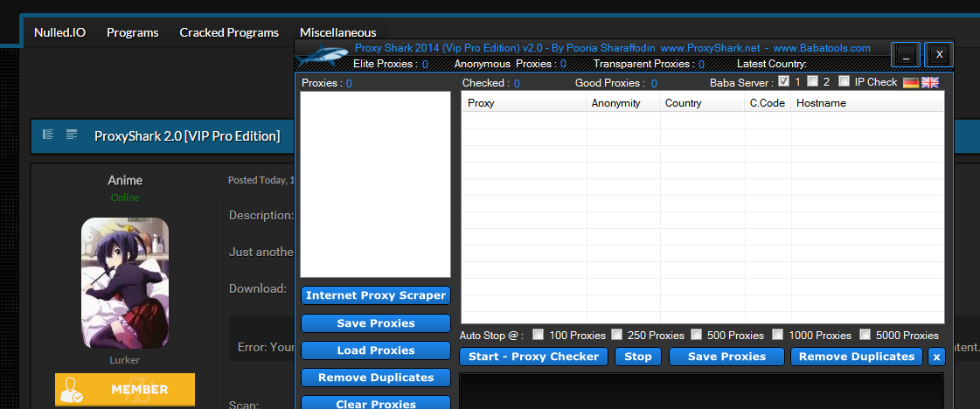Screen dimensions: 980x409
Task: Click the lines icon beside the ProxyShark 2.0 thread title
Action: (x=72, y=135)
